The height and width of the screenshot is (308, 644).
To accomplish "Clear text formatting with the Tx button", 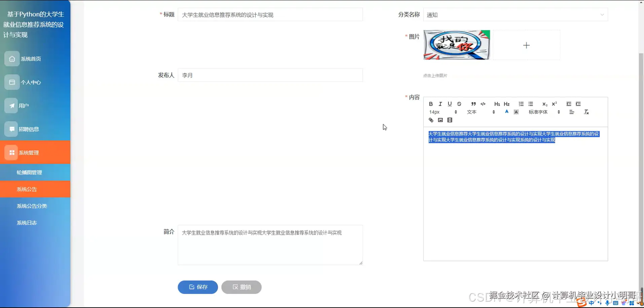I will [x=586, y=112].
